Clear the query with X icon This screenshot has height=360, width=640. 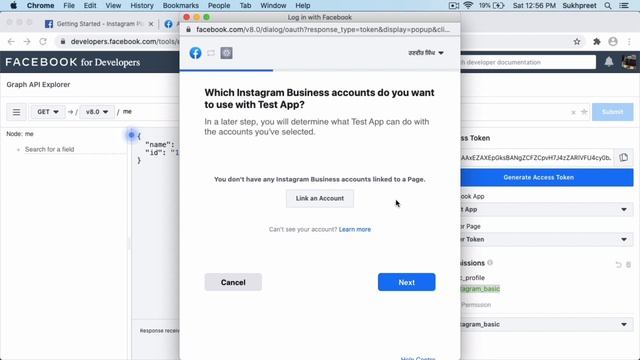(573, 112)
